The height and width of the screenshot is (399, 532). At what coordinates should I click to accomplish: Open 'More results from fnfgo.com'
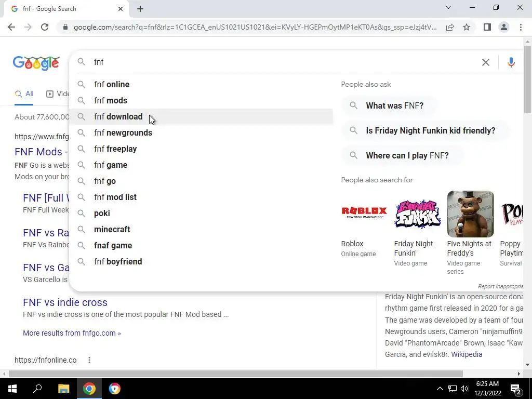point(72,333)
